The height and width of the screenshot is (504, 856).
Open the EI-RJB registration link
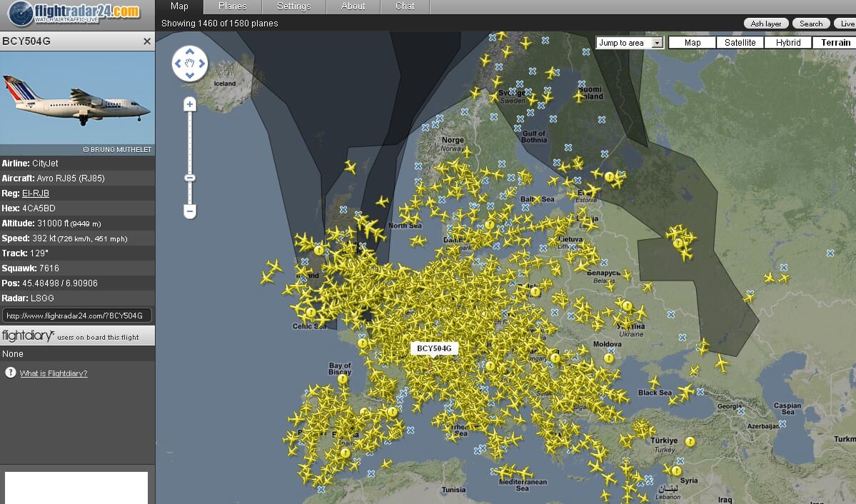tap(36, 193)
